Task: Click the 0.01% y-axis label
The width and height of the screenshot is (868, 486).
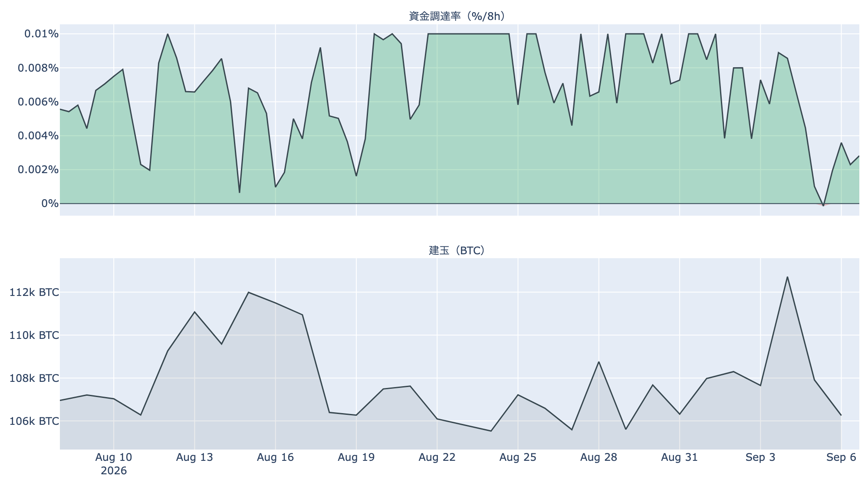Action: [x=42, y=34]
